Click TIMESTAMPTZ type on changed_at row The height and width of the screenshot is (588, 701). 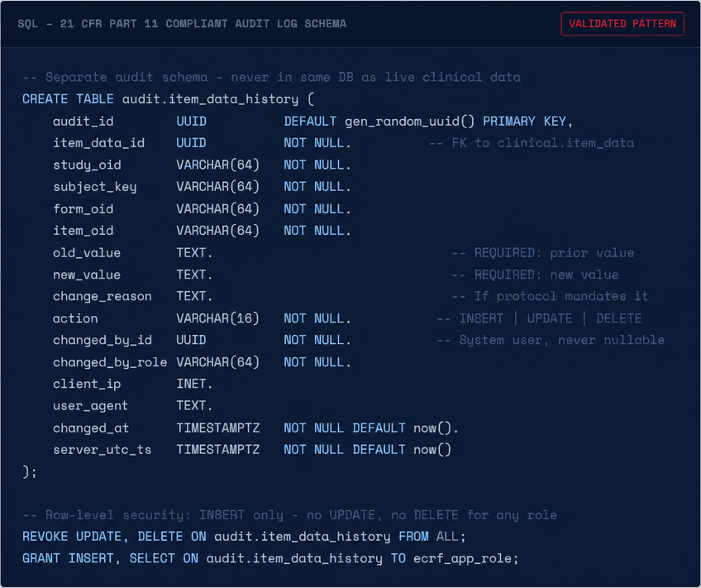(217, 428)
